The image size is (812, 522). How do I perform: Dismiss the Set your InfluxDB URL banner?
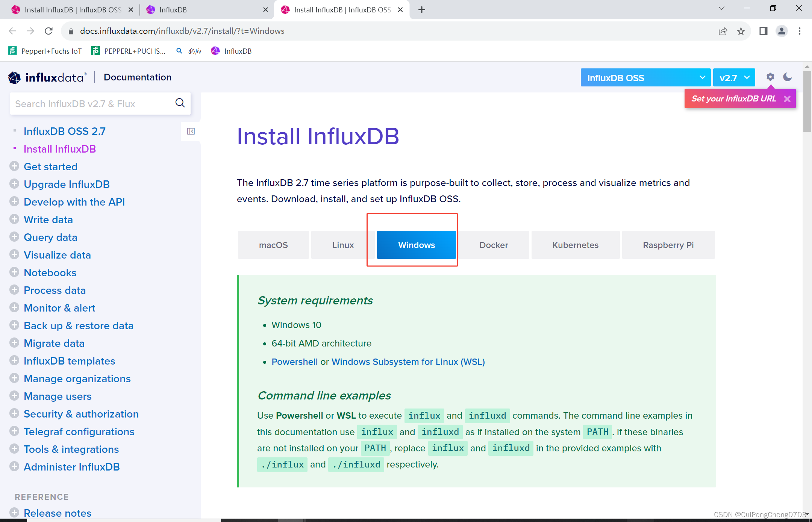787,99
